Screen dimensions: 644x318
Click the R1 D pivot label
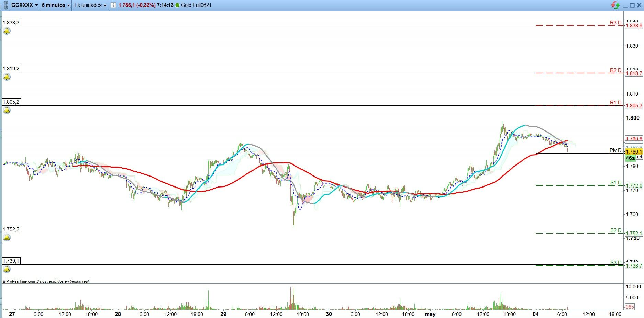[615, 103]
